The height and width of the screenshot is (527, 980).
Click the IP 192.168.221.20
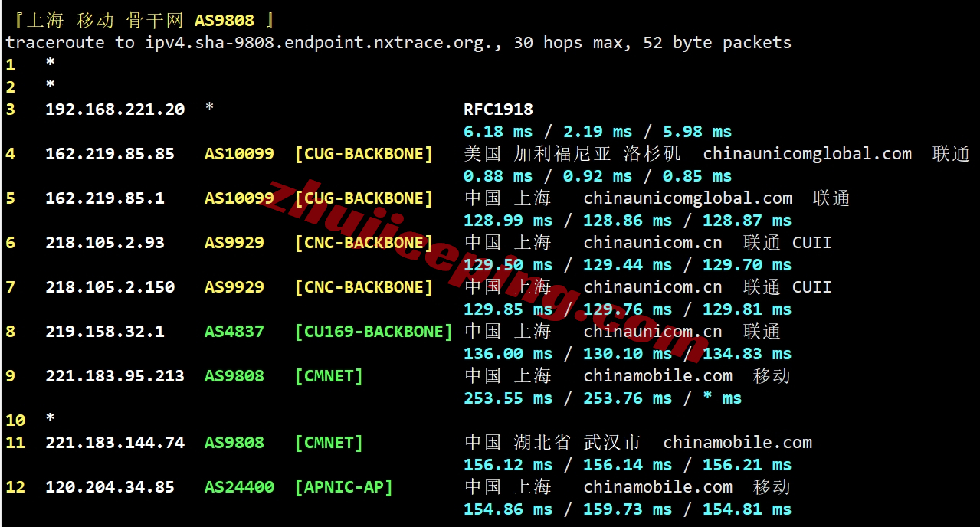115,110
